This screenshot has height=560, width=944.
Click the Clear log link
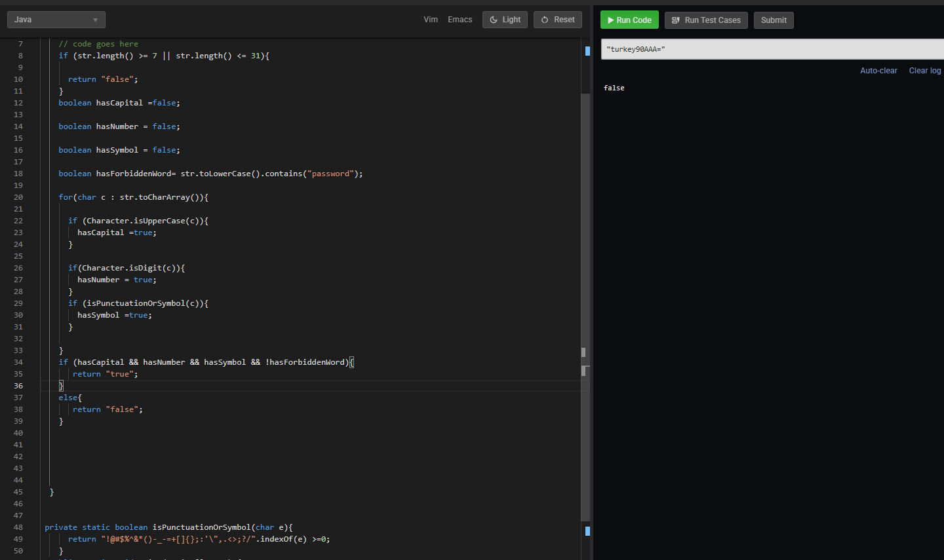click(x=924, y=70)
